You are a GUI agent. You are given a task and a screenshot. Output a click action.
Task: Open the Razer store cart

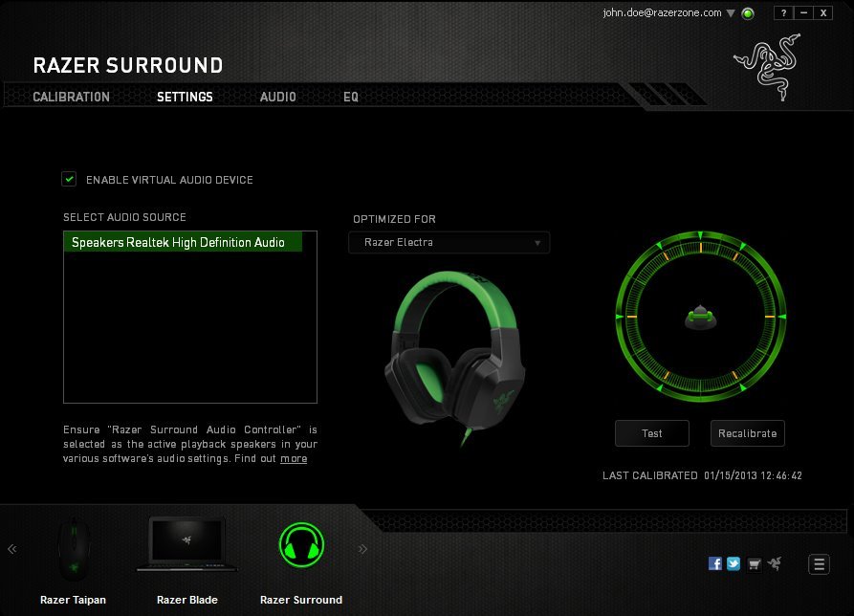pos(754,563)
